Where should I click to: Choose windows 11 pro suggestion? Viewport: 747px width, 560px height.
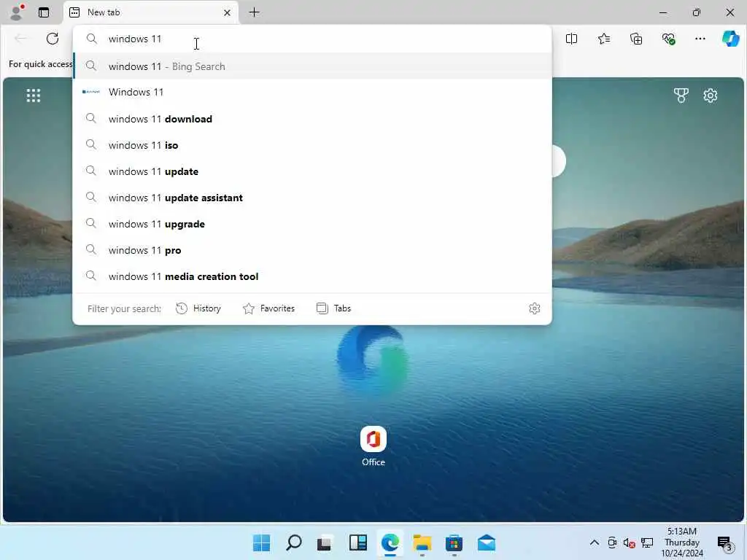[312, 250]
